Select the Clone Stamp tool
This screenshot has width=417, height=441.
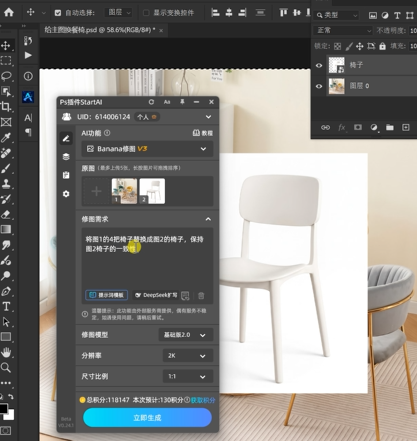(6, 184)
